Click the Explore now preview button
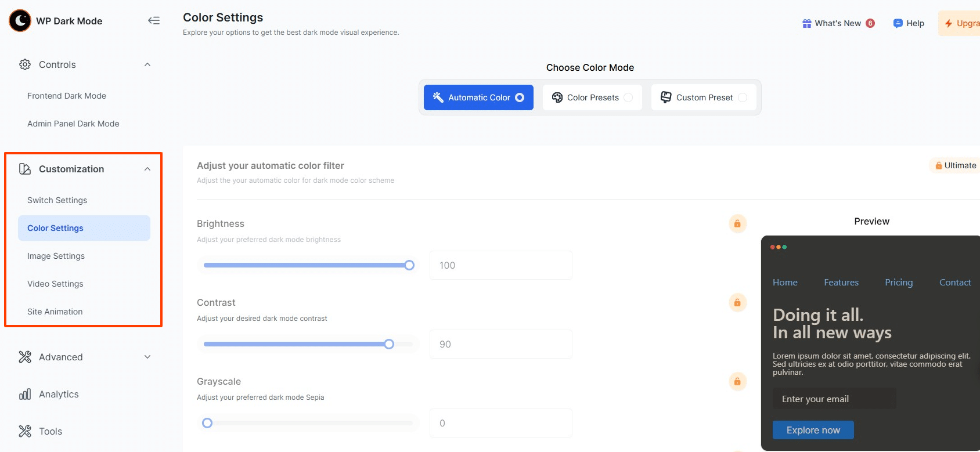The image size is (980, 452). 813,430
